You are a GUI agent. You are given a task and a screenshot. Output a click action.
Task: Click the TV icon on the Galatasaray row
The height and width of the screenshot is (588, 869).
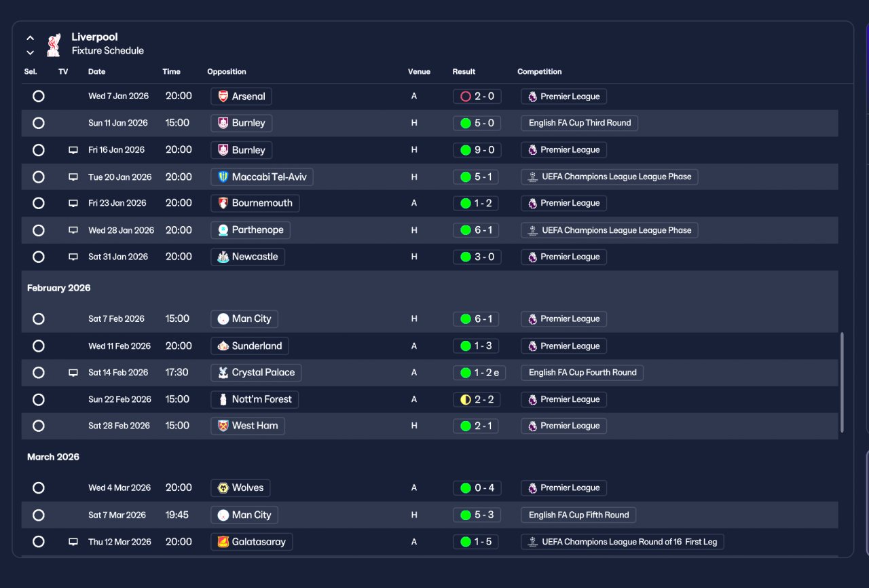(x=73, y=542)
